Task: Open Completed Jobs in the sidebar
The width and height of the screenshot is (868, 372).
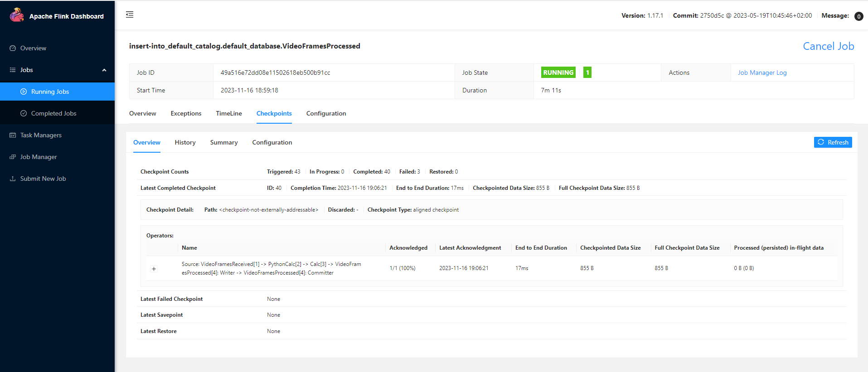Action: coord(57,113)
